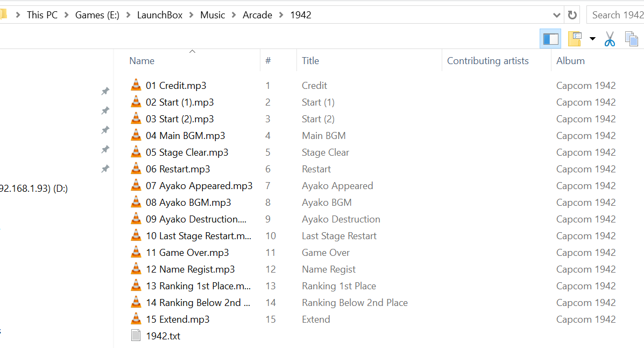The width and height of the screenshot is (644, 348).
Task: Sort by Contributing artists column
Action: [487, 61]
